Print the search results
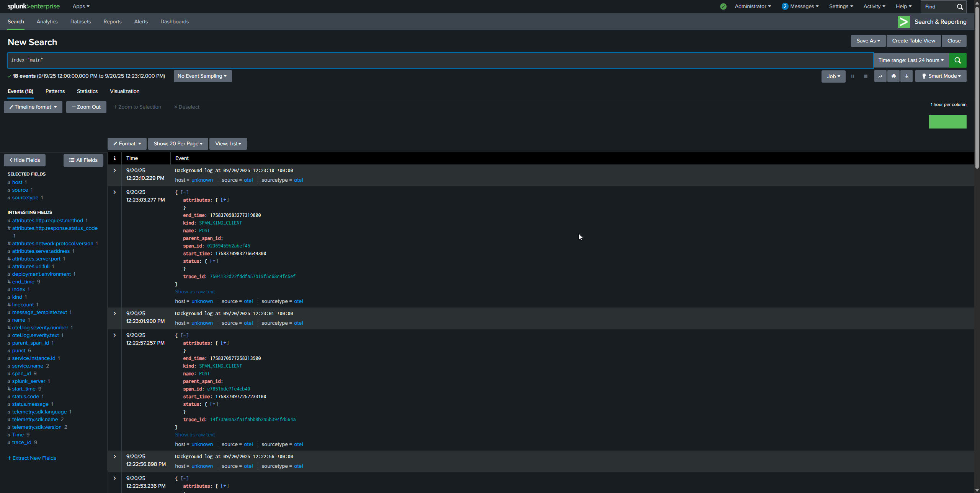 point(893,76)
